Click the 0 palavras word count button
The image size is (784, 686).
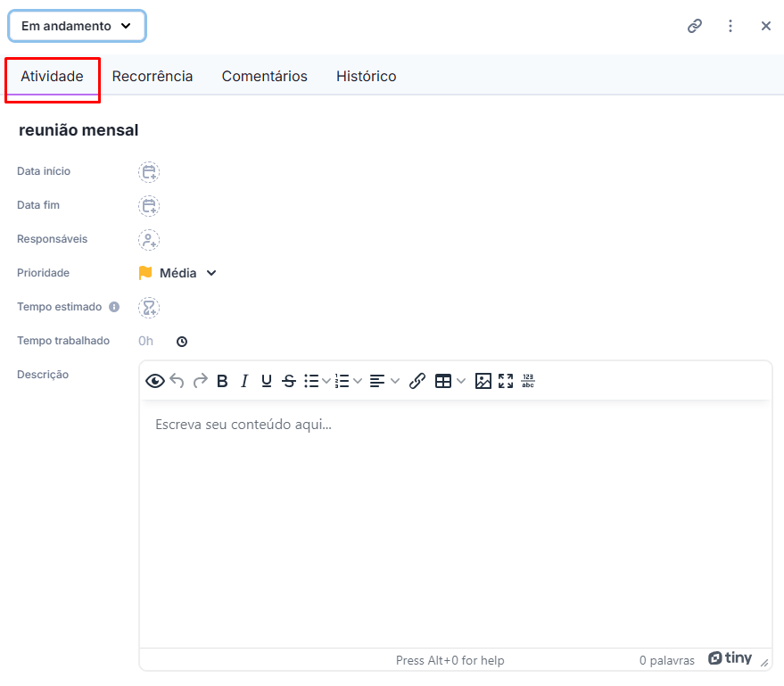point(666,660)
